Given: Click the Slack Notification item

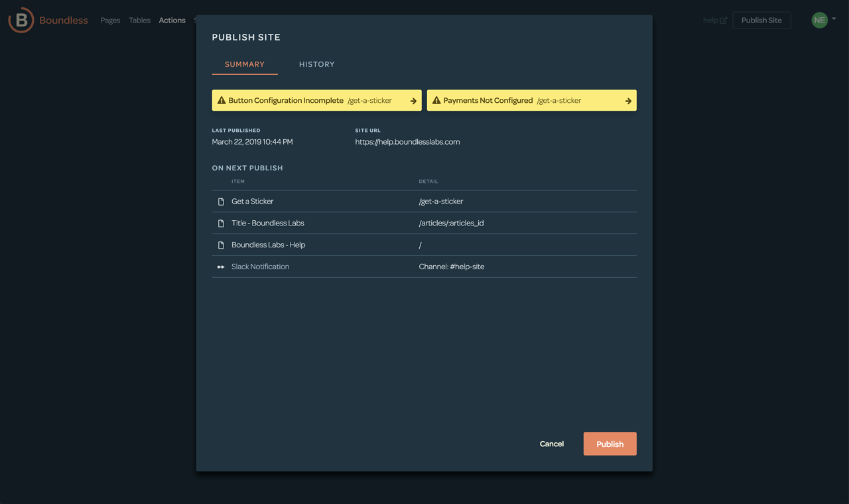Looking at the screenshot, I should (261, 267).
